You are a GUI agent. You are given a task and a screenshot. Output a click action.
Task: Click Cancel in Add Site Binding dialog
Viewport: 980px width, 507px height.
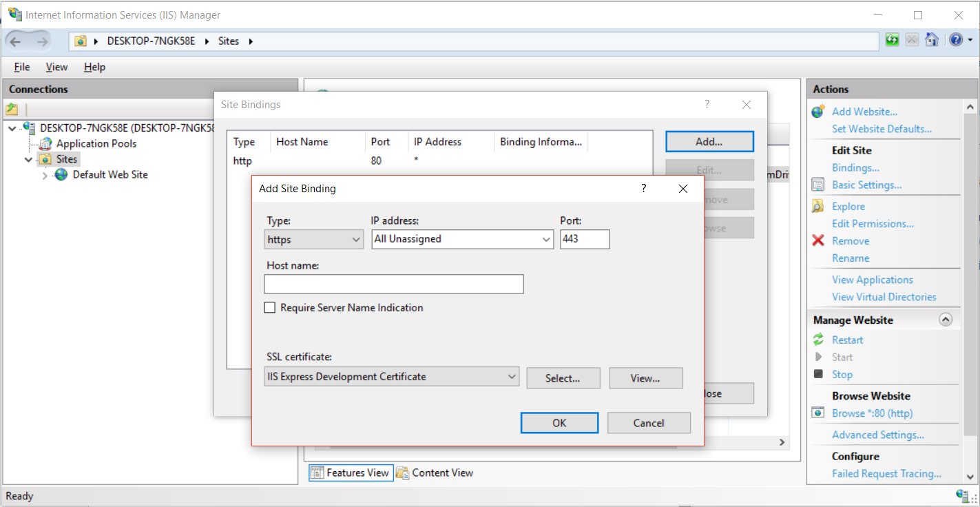click(649, 423)
